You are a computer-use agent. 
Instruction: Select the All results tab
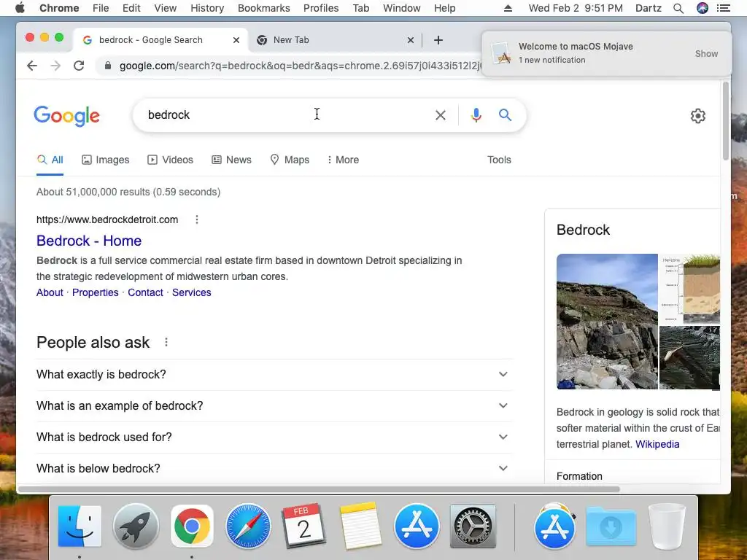(50, 160)
